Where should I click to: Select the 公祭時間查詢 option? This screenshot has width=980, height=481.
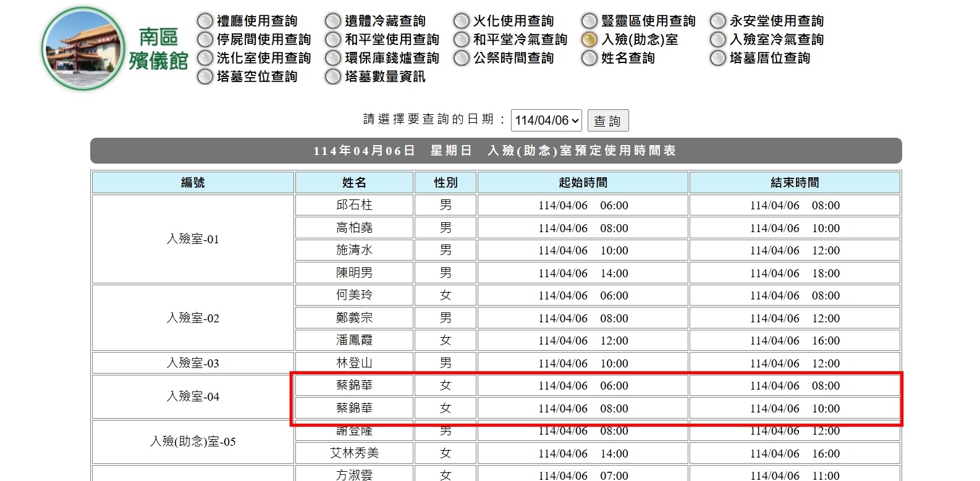pos(462,58)
